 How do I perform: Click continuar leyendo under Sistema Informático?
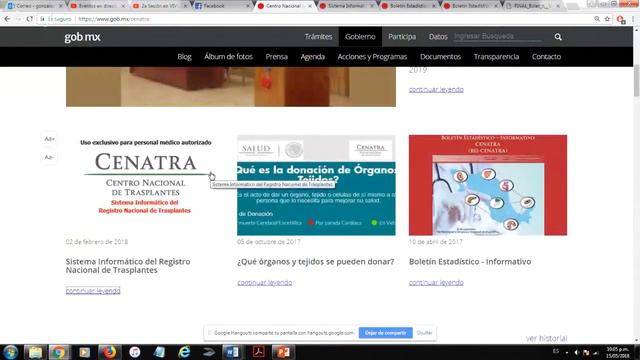tap(93, 291)
